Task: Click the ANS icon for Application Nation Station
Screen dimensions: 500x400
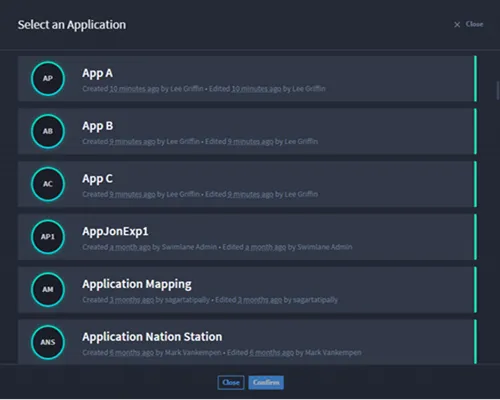Action: [48, 342]
